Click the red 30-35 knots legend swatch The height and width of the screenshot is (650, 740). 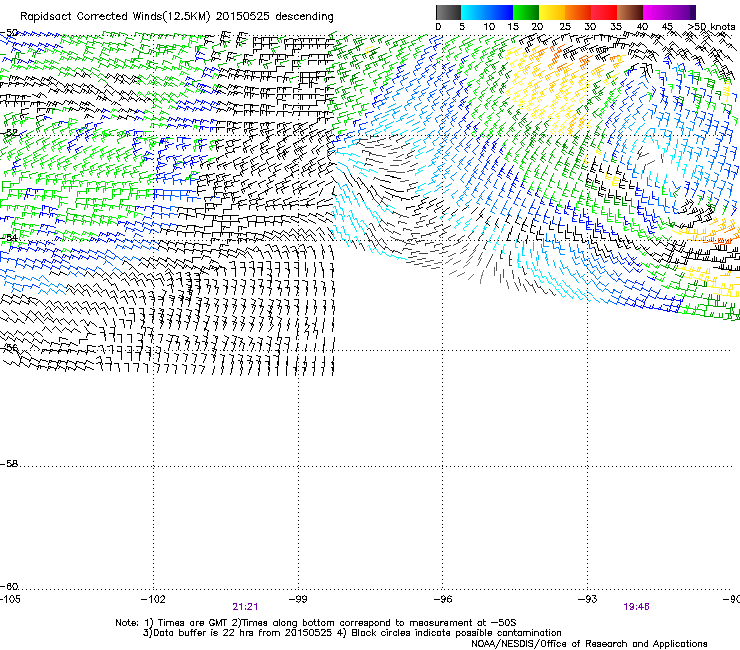604,12
